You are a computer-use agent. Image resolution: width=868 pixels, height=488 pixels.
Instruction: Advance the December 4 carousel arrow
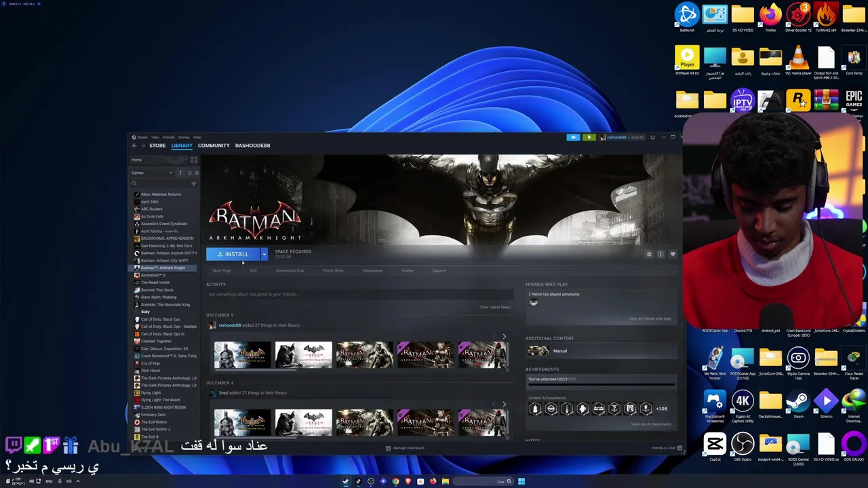(x=504, y=405)
